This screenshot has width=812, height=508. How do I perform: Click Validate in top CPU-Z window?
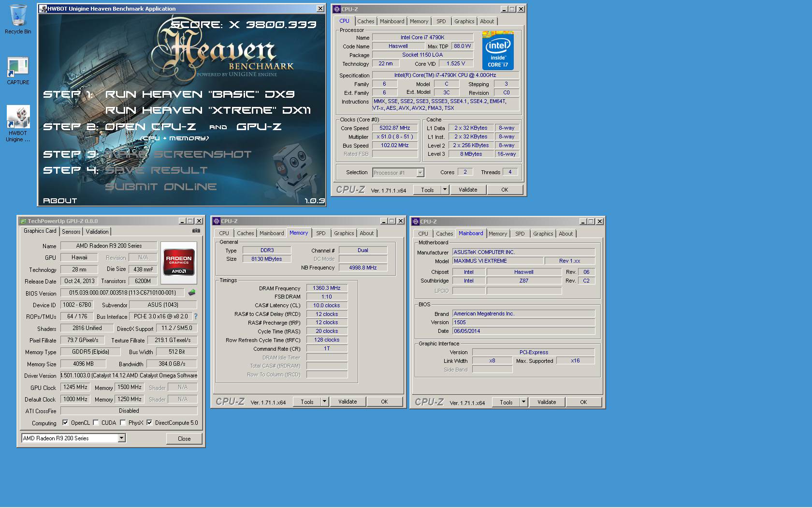[x=468, y=190]
